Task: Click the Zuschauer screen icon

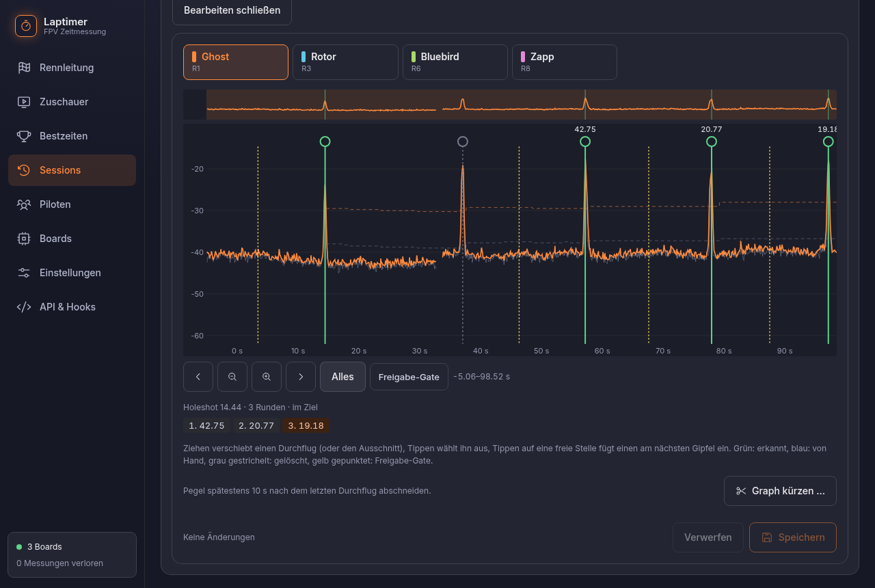Action: coord(24,102)
